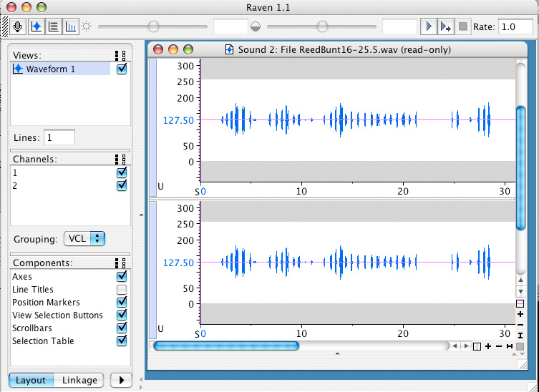539x392 pixels.
Task: Click the new waveform view toolbar icon
Action: click(37, 26)
